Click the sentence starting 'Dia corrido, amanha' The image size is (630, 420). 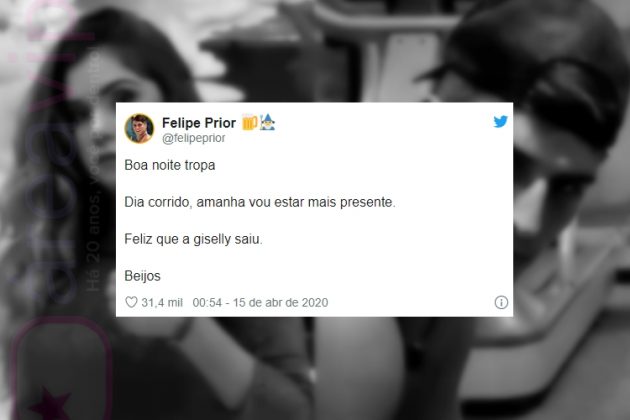260,202
